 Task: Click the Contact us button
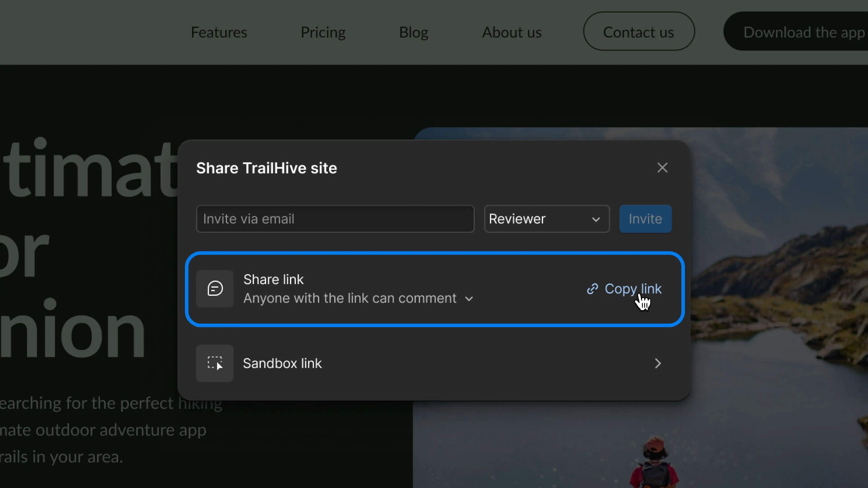pyautogui.click(x=639, y=31)
